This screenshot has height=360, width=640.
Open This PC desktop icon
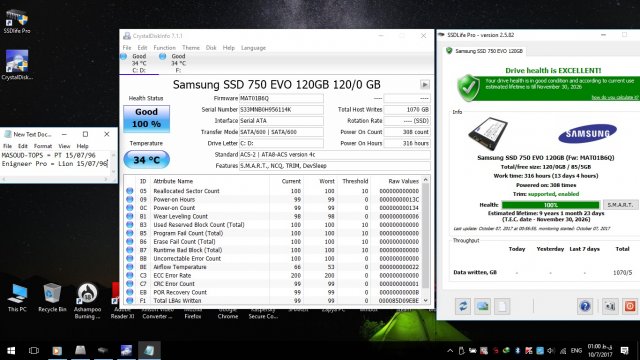(18, 298)
